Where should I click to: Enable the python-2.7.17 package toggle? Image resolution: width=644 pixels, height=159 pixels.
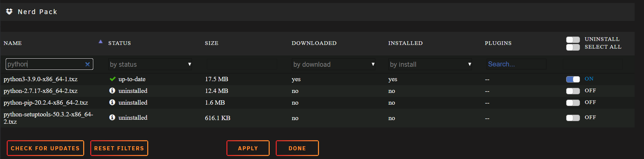click(x=573, y=91)
